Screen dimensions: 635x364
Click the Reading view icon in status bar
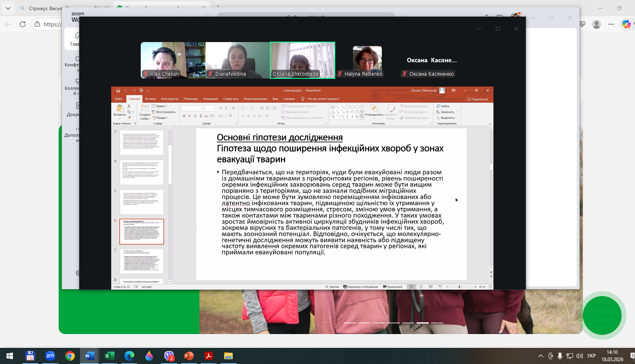(430, 287)
